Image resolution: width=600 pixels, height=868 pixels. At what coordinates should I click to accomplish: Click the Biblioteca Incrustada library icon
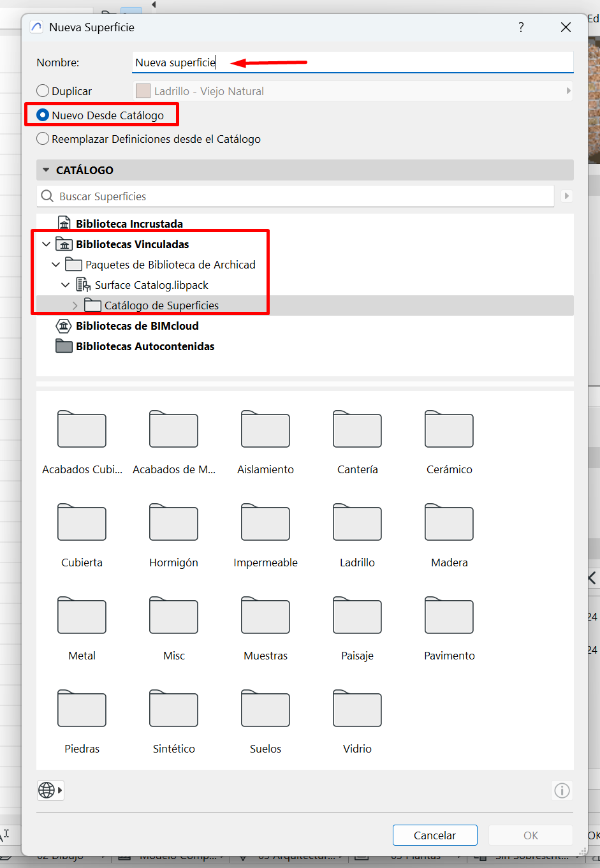(x=64, y=223)
